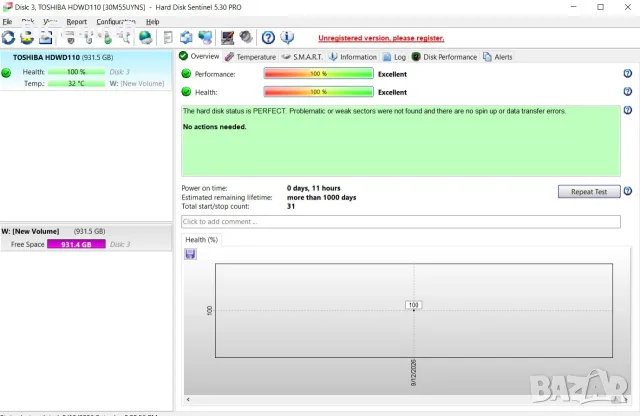The image size is (640, 416).
Task: Click the 'Excellent' label beside the Performance bar
Action: pyautogui.click(x=392, y=74)
